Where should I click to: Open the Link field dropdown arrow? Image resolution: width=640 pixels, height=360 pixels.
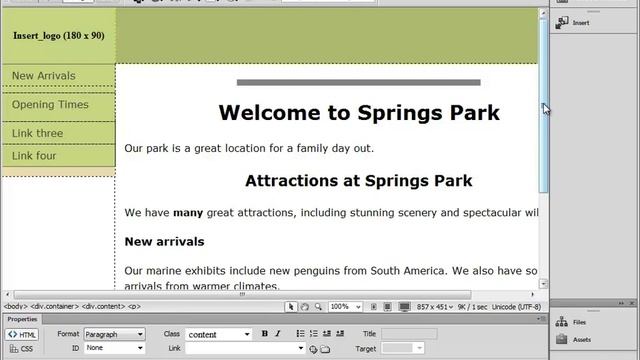301,348
